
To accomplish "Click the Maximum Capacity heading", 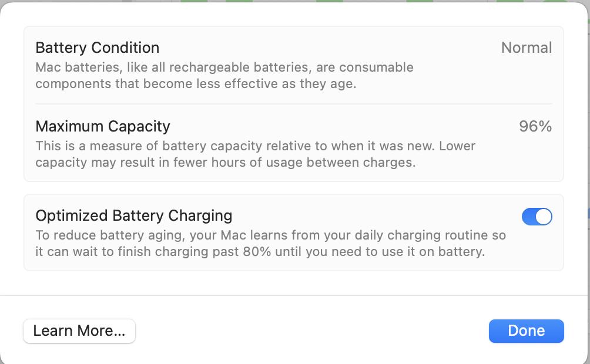I will click(x=103, y=126).
